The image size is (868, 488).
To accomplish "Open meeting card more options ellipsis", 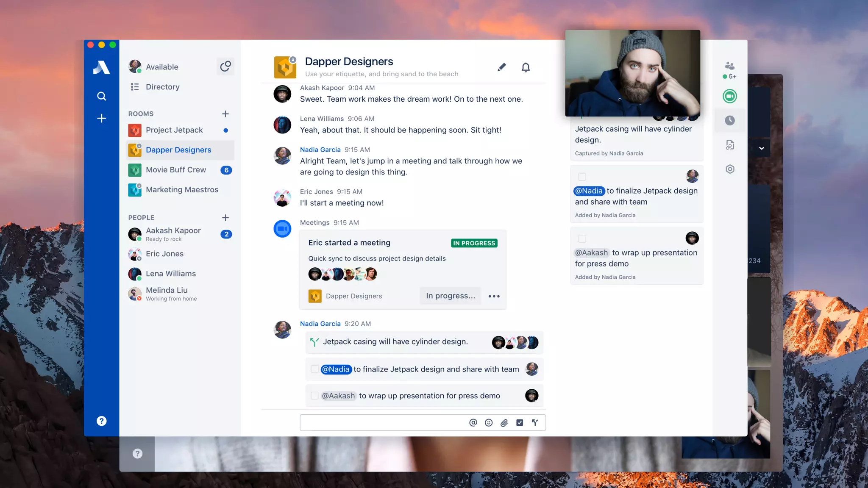I will tap(494, 296).
